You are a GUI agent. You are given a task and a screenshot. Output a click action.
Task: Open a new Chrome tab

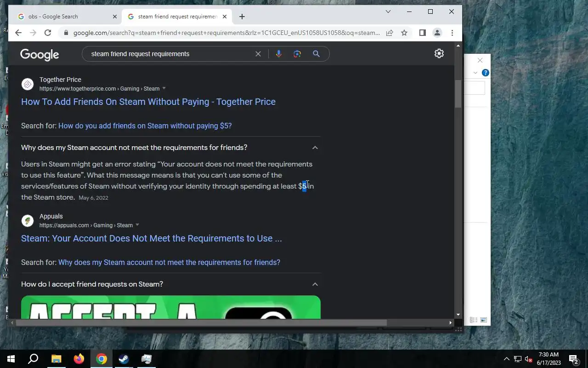(242, 17)
